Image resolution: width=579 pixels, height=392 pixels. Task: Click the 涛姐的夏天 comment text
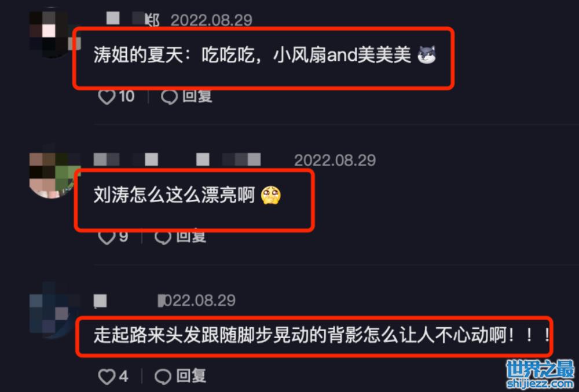pos(252,56)
